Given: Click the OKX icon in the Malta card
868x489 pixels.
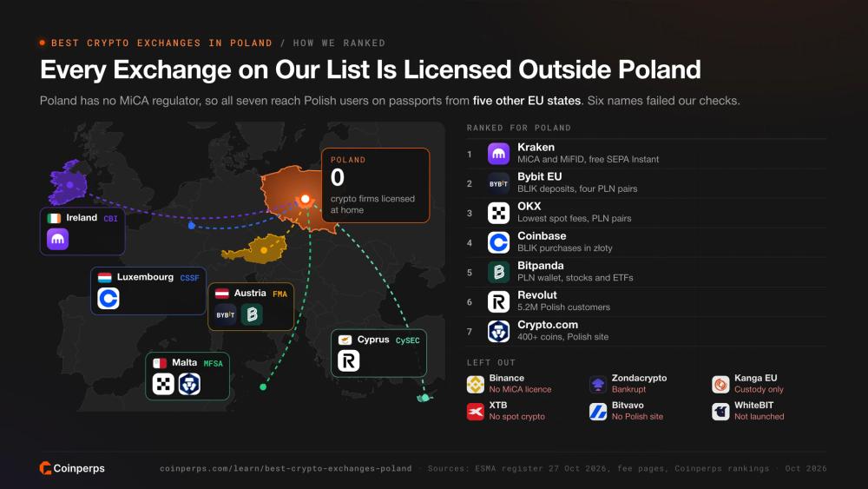Looking at the screenshot, I should click(163, 384).
